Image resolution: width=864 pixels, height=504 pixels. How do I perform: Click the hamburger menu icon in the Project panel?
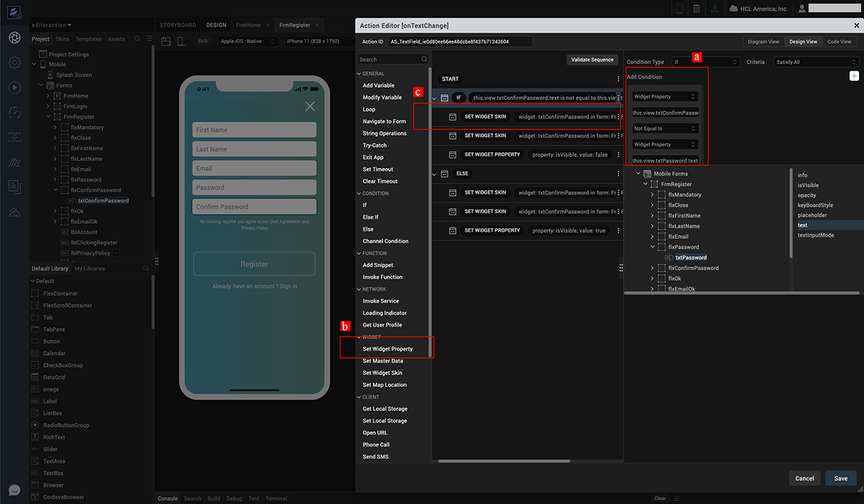[x=149, y=39]
